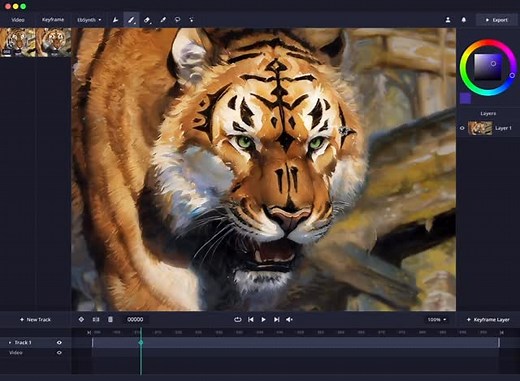The width and height of the screenshot is (520, 381).
Task: Toggle Video track visibility eye
Action: click(59, 353)
